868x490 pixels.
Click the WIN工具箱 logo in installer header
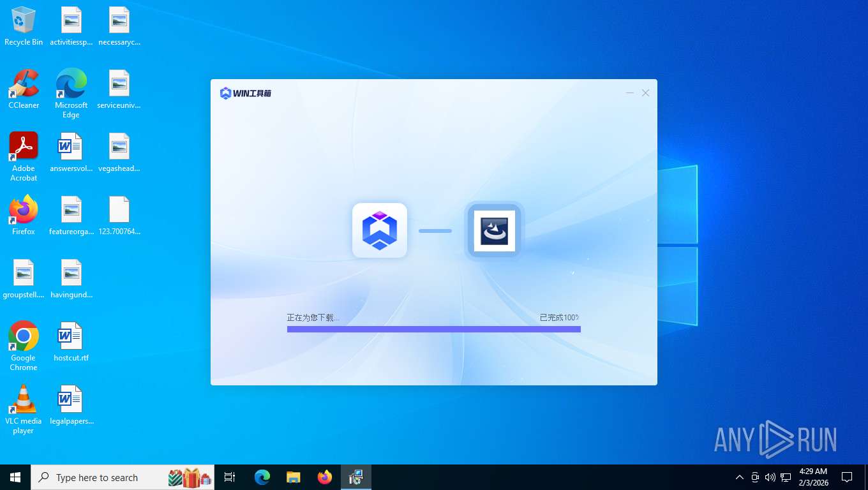click(x=246, y=93)
